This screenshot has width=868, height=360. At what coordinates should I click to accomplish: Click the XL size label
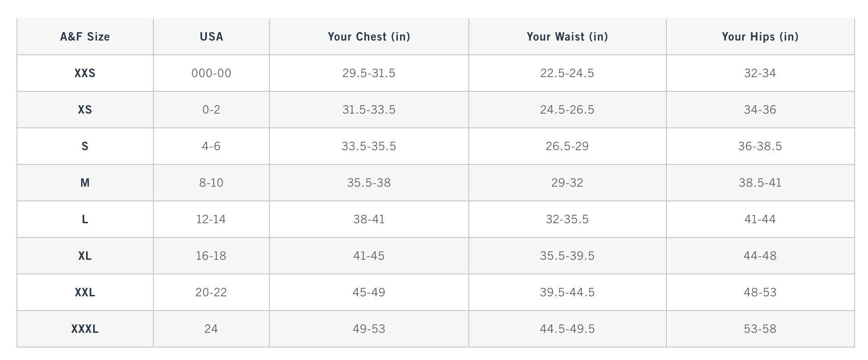[x=85, y=256]
